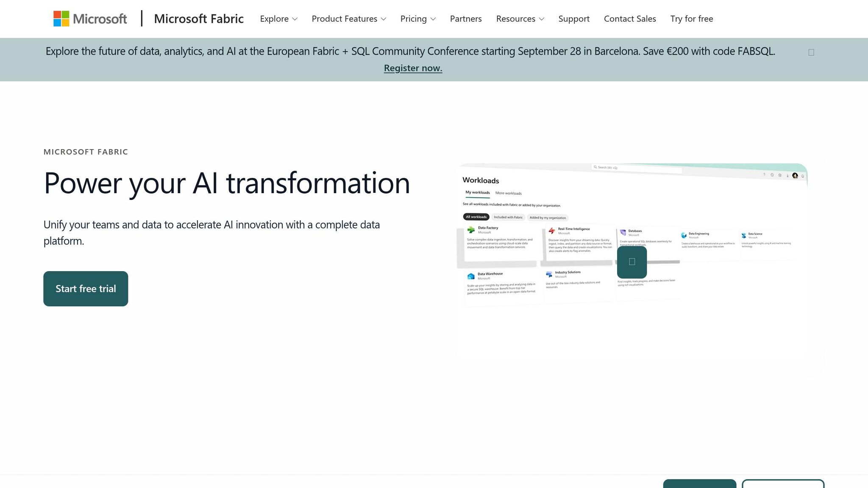Expand the Pricing menu
Viewport: 868px width, 488px height.
[x=418, y=19]
